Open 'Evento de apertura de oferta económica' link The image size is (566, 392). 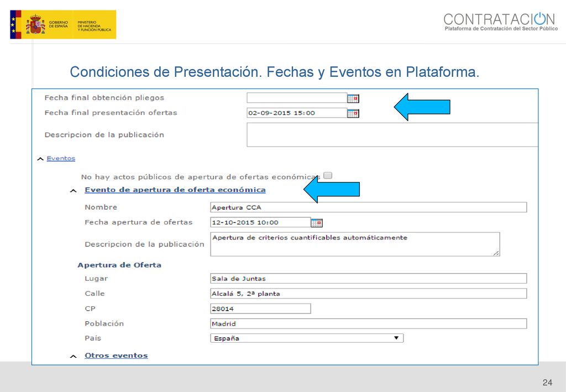coord(175,190)
